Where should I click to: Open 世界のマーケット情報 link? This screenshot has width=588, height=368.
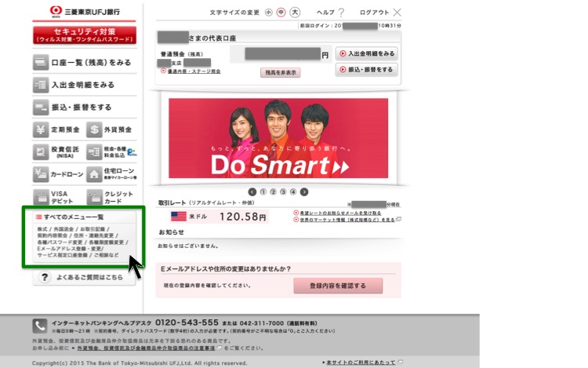point(347,220)
